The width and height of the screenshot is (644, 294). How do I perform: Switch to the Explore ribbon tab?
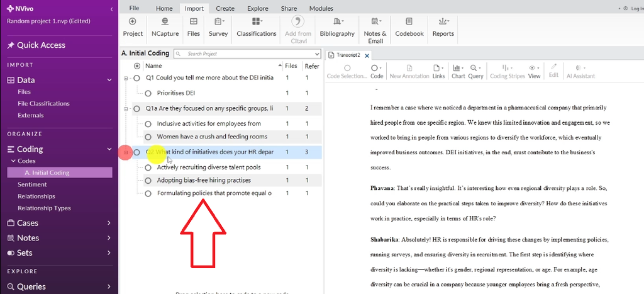(257, 8)
